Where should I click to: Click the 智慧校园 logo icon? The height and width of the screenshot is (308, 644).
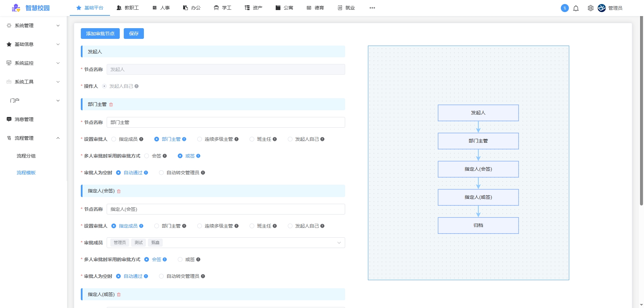pos(16,8)
